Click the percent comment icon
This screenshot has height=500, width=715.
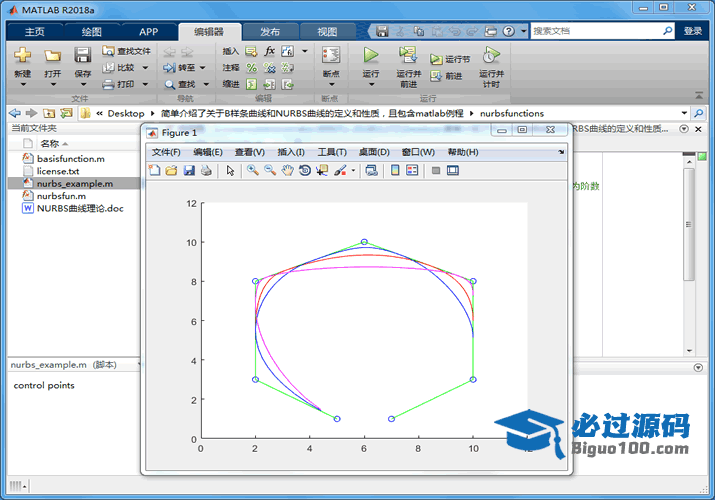click(x=251, y=68)
